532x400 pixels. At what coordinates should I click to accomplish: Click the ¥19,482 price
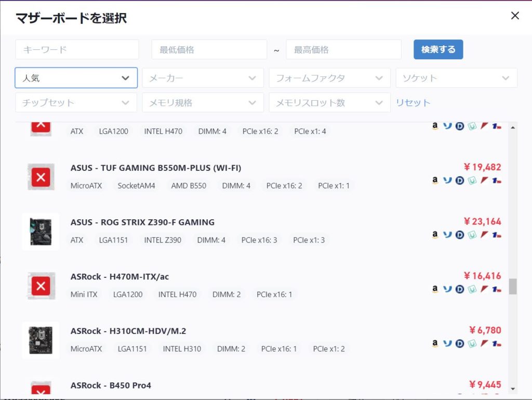(x=483, y=167)
